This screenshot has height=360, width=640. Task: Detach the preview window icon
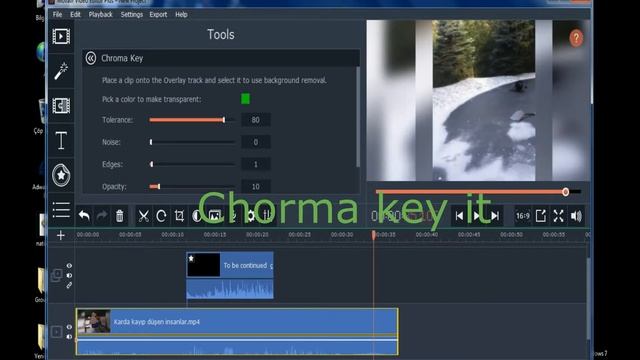(541, 216)
